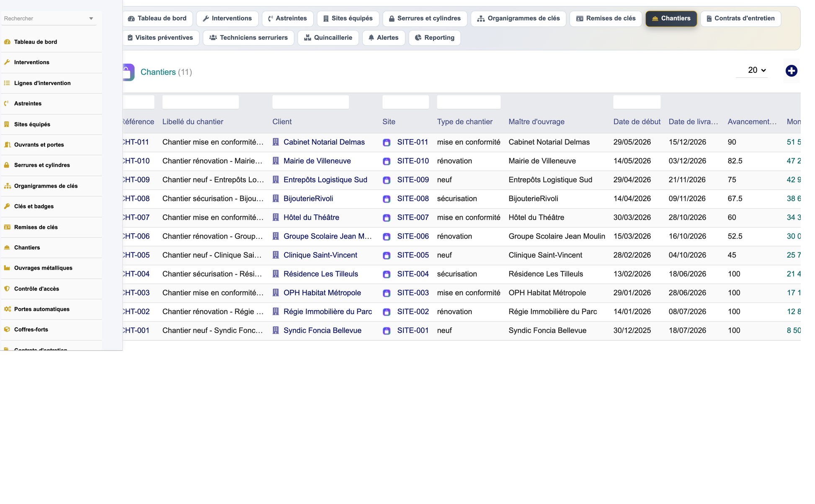
Task: Open the Remises de clés tab
Action: coord(606,18)
